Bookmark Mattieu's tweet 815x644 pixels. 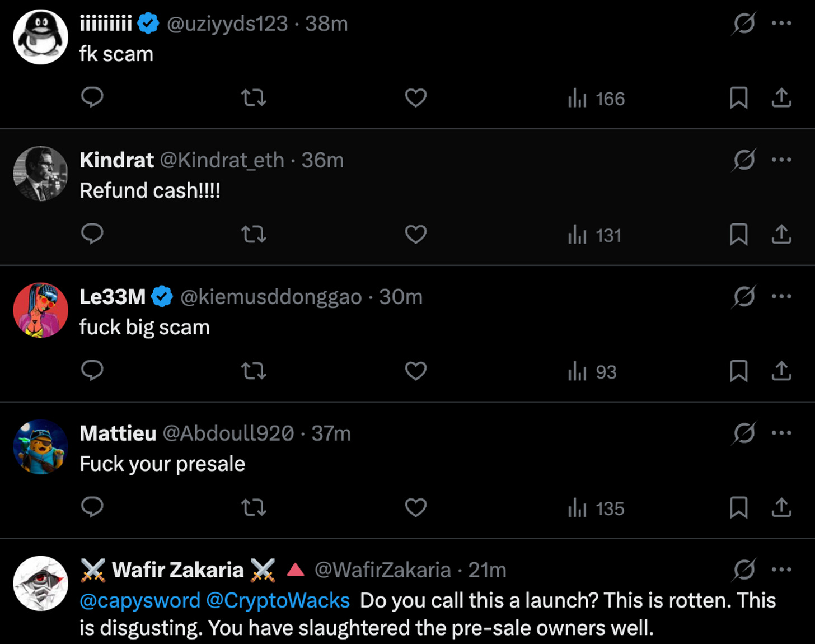pos(738,507)
